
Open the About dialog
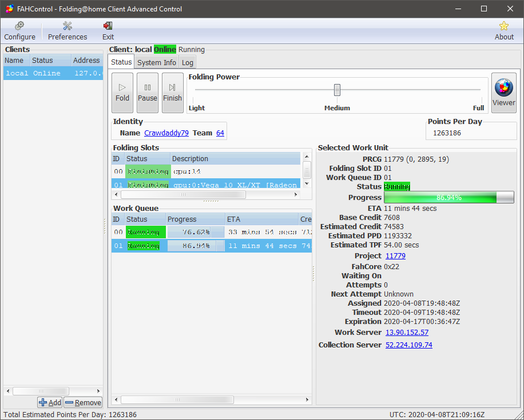[504, 31]
